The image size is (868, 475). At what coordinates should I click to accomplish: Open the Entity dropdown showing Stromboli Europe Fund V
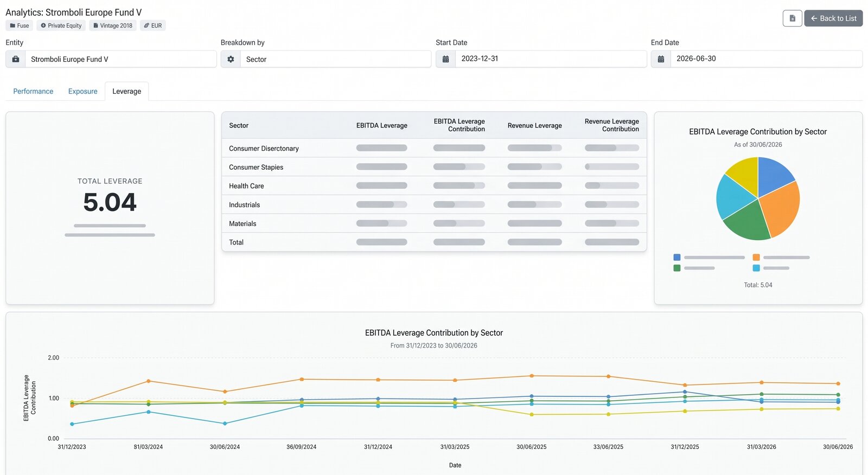click(x=121, y=59)
